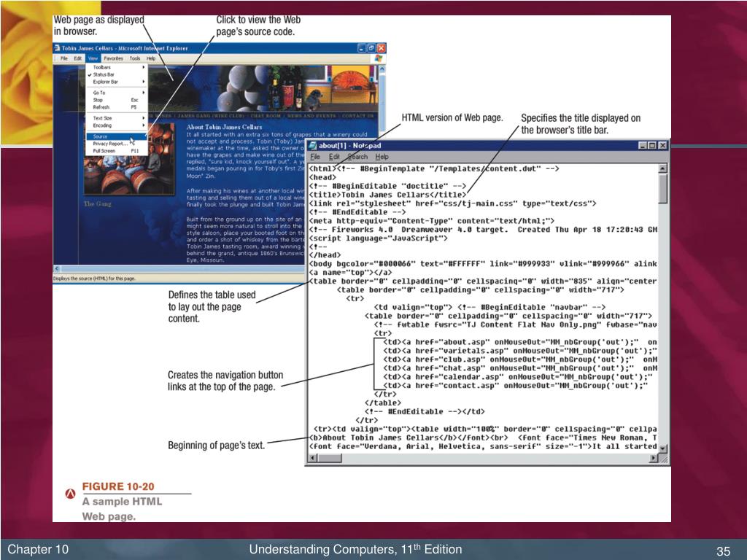Click the '<title>Tobin James Cellars</title>' line in Notepad

388,195
